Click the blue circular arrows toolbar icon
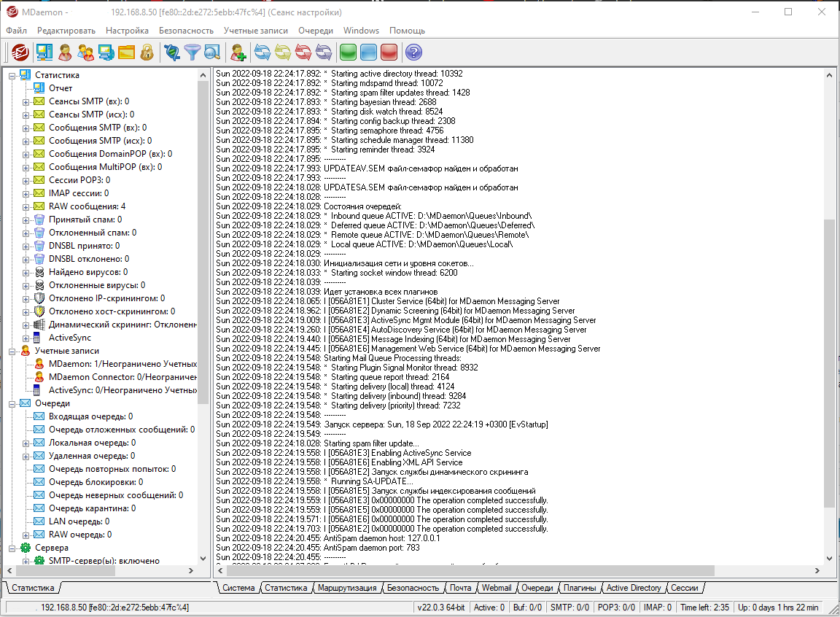 (x=262, y=53)
